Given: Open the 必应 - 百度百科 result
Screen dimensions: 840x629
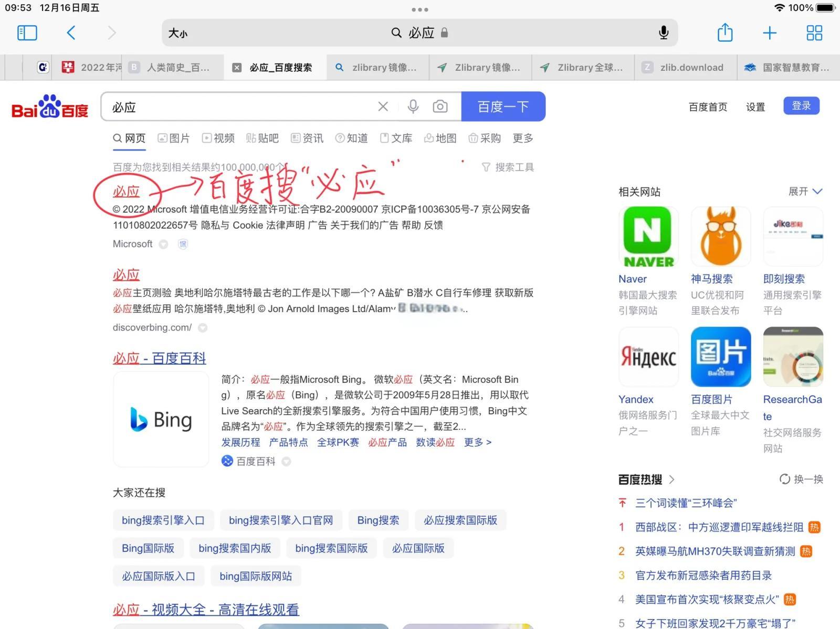Looking at the screenshot, I should coord(159,358).
